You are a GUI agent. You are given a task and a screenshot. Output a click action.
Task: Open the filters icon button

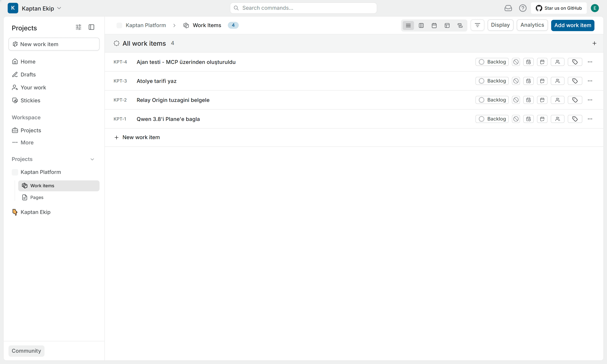[477, 25]
